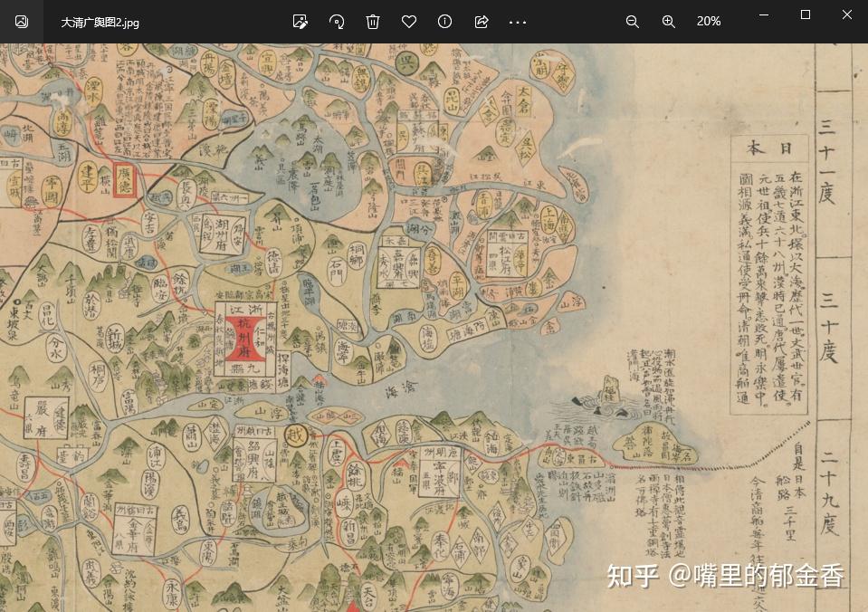Viewport: 868px width, 612px height.
Task: Open the Share option
Action: pos(482,22)
